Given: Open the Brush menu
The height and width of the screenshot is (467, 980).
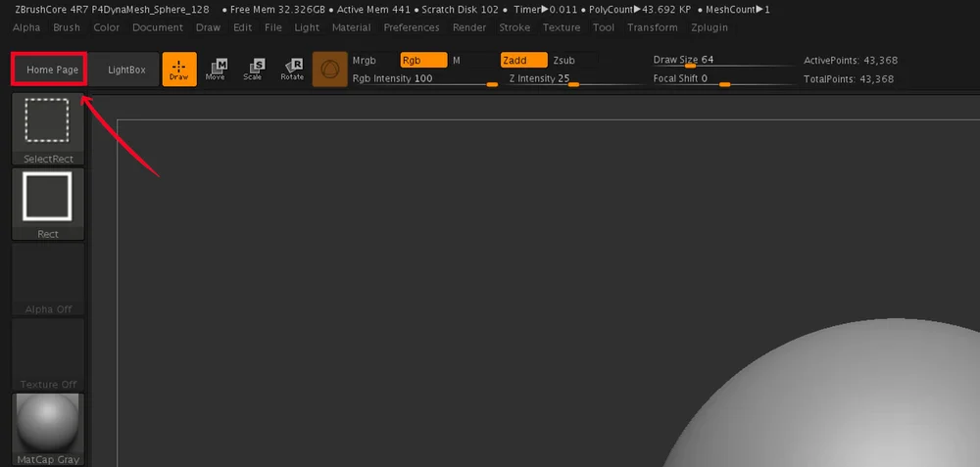Looking at the screenshot, I should pos(67,27).
